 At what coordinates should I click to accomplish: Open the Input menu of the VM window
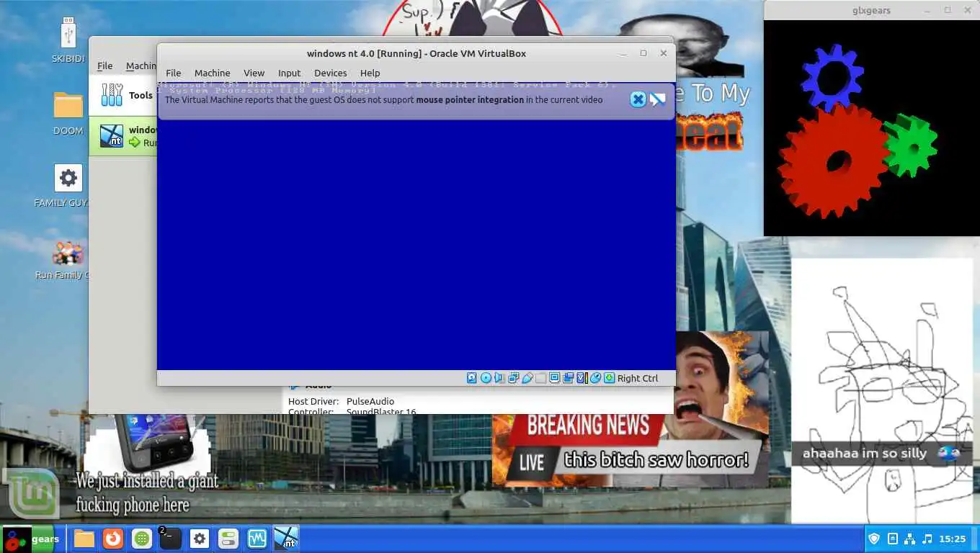[289, 73]
